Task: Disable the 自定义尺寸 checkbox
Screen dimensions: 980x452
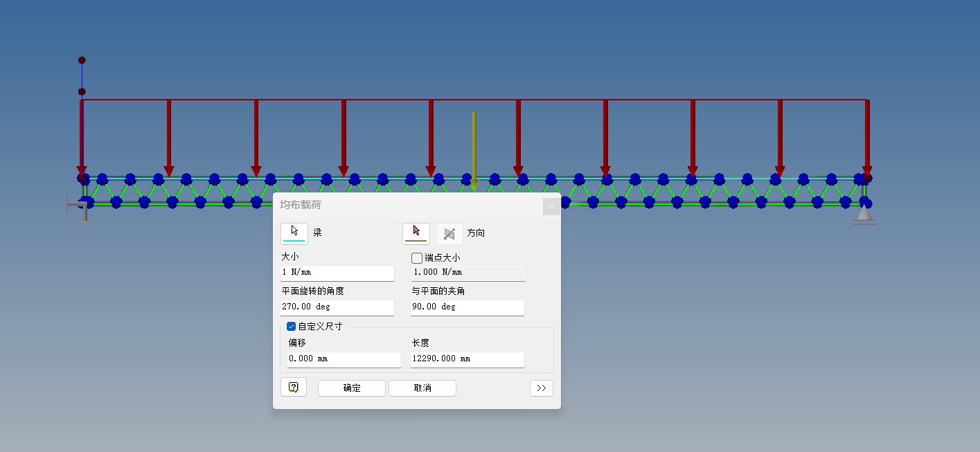Action: coord(291,326)
